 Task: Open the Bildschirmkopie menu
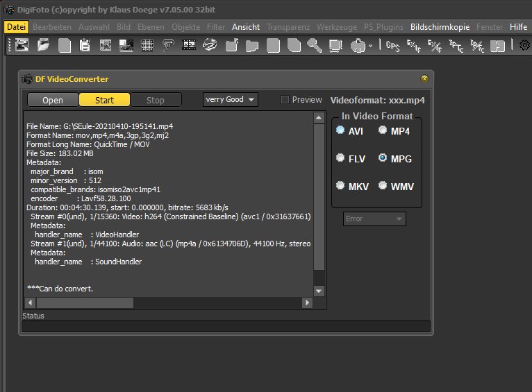[x=440, y=26]
